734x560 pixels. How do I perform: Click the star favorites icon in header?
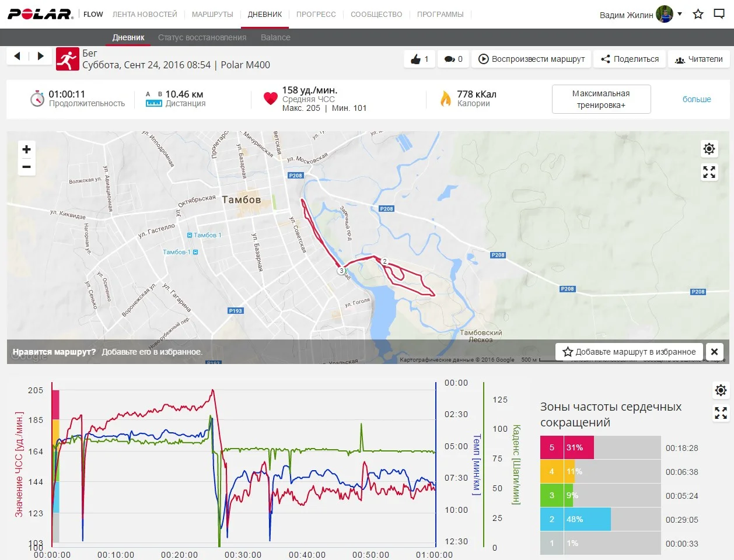(698, 15)
